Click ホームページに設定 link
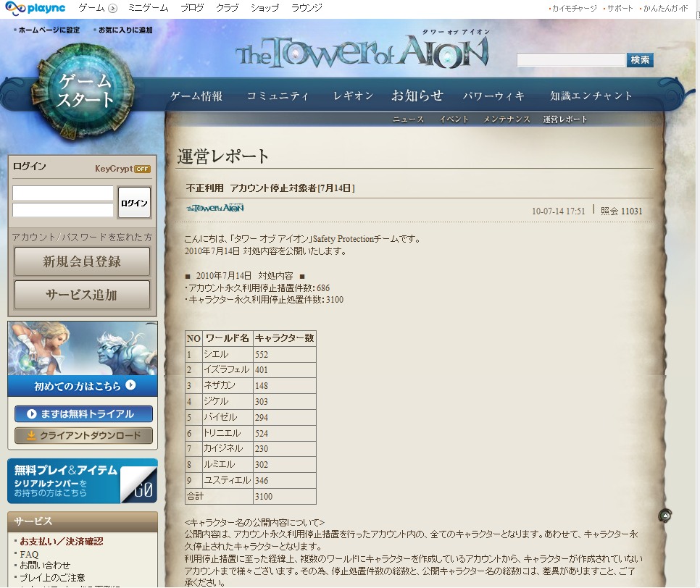Viewport: 700px width, 588px height. [49, 30]
